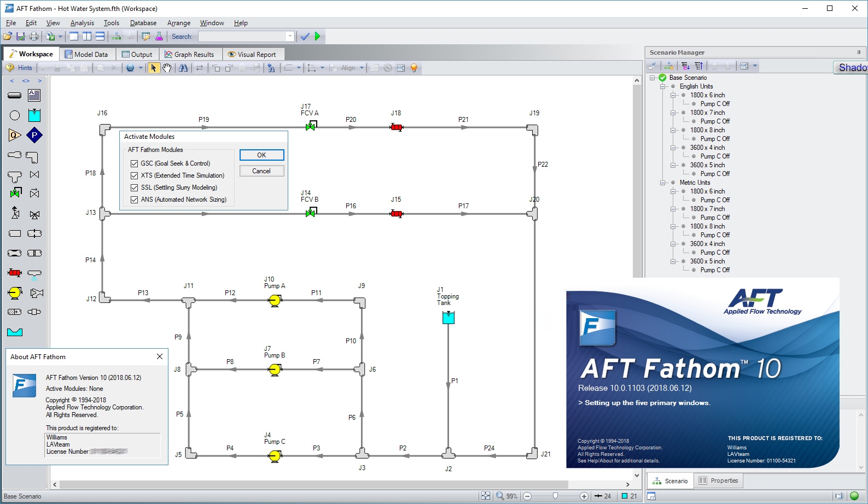Pick the assigned pressure junction icon
This screenshot has width=868, height=504.
click(x=34, y=135)
